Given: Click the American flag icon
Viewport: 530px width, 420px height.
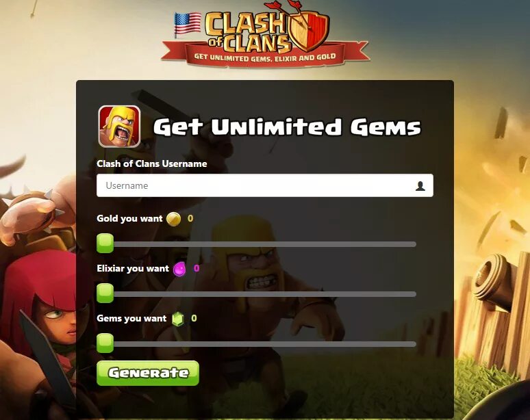Looking at the screenshot, I should pos(187,24).
